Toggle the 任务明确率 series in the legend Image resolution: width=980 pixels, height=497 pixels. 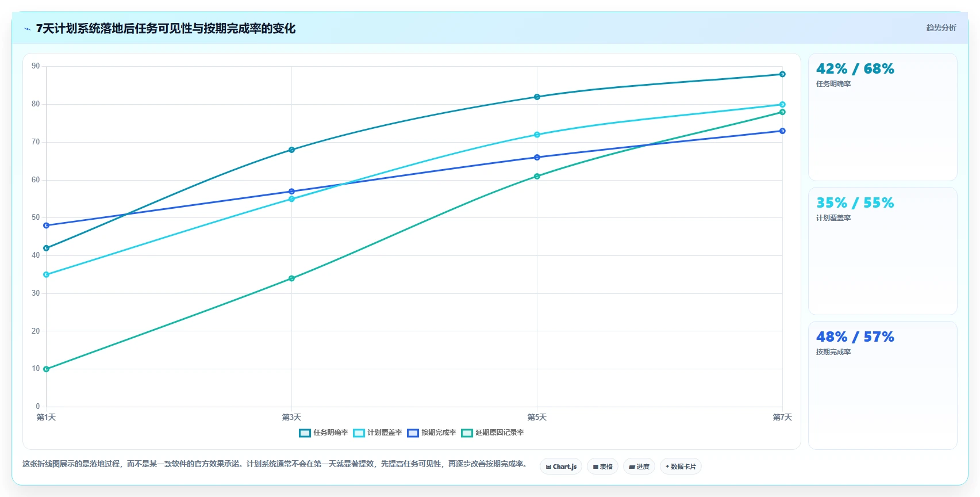click(324, 433)
